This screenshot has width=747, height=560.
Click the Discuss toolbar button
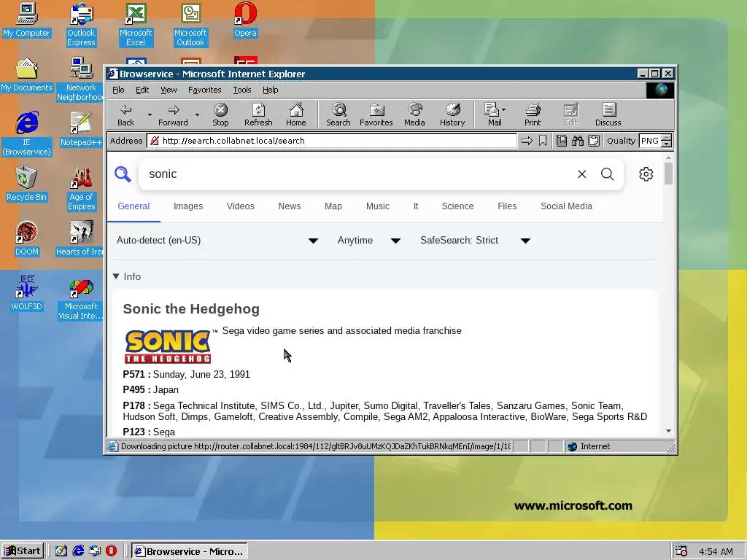pos(608,115)
